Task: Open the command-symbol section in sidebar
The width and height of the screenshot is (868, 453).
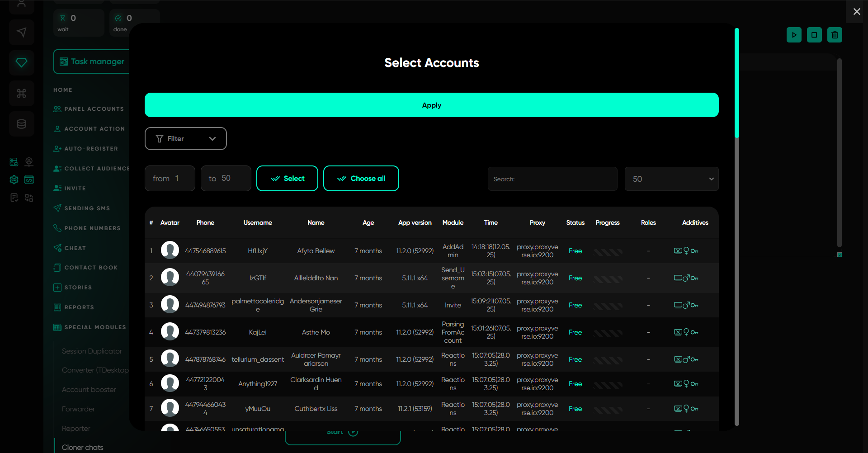Action: [x=21, y=93]
